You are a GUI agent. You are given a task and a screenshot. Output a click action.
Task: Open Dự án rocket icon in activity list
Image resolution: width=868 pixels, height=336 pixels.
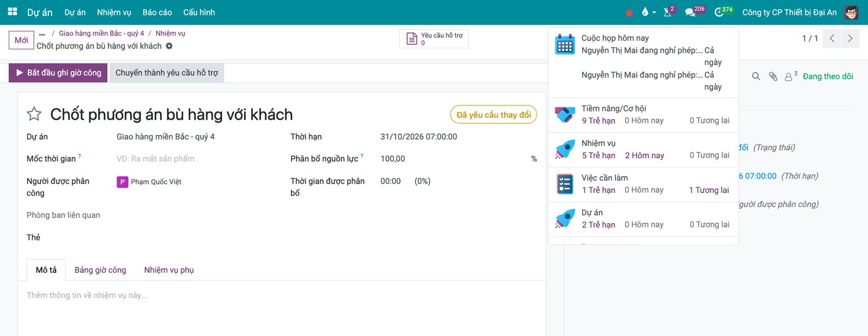click(x=565, y=218)
